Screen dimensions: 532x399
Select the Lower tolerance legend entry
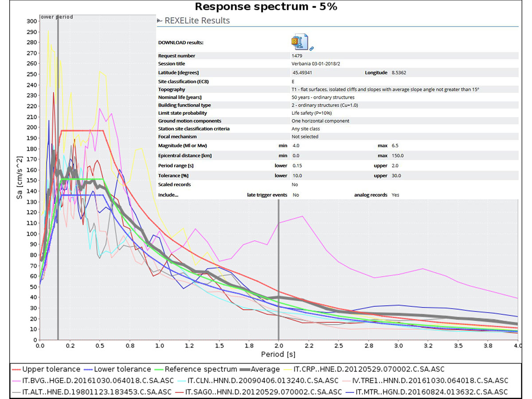[117, 369]
